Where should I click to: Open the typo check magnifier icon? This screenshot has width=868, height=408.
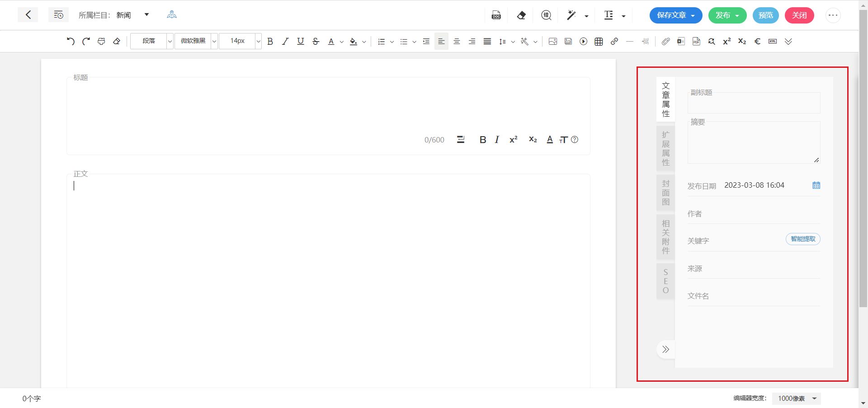[x=546, y=15]
